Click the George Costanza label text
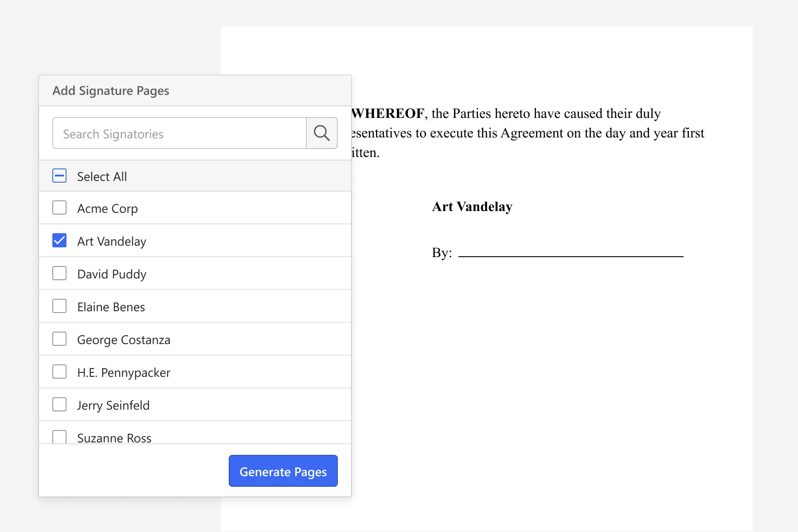798x532 pixels. click(124, 340)
